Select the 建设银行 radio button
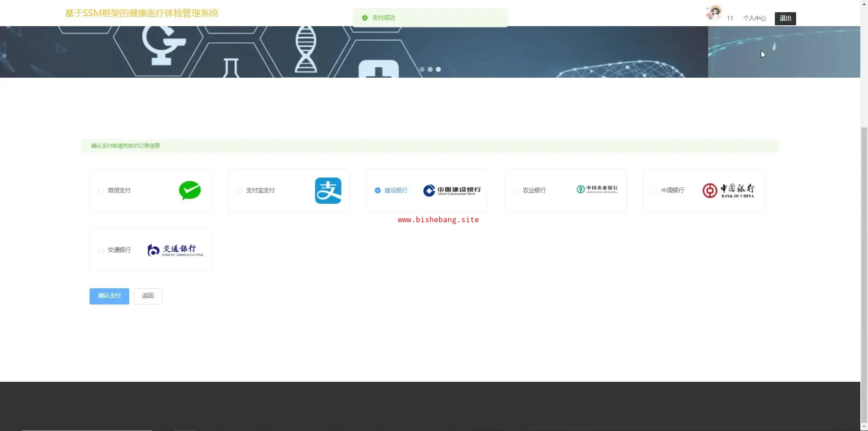Screen dimensions: 868x431 [377, 191]
